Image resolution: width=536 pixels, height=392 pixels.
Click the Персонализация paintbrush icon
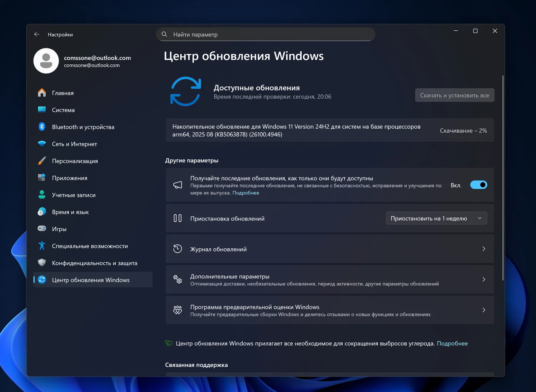coord(42,161)
